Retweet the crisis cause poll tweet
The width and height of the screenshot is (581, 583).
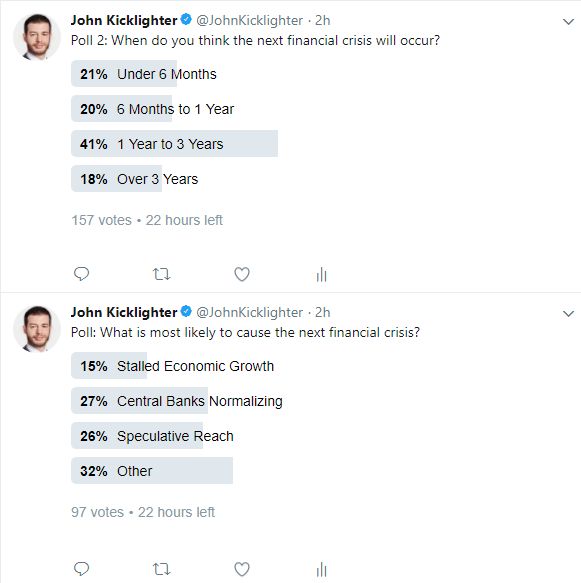tap(161, 569)
